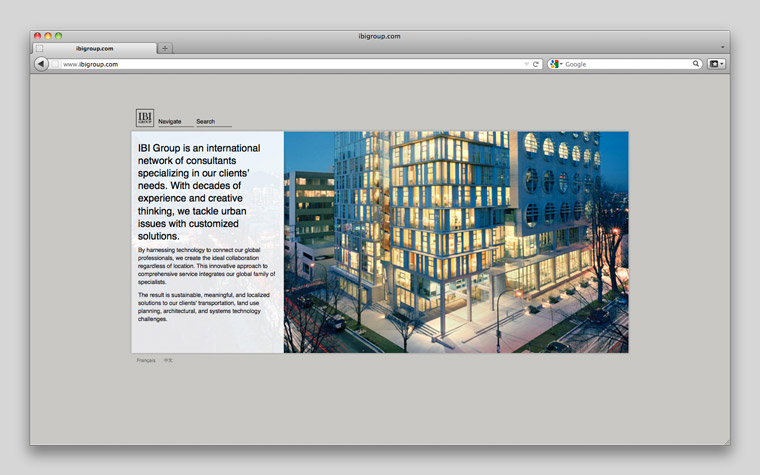Click the building photo on the homepage

(x=456, y=242)
